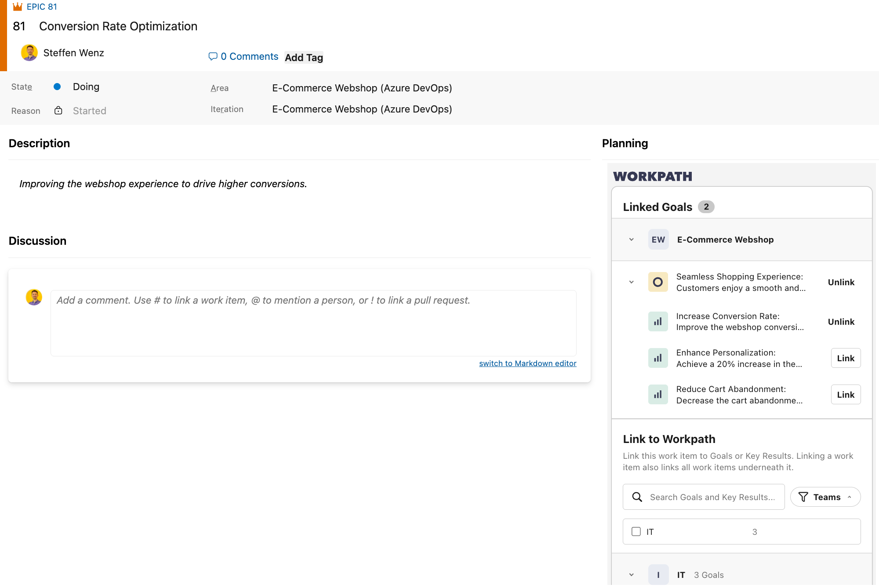Unlink the Increase Conversion Rate key result
879x588 pixels.
tap(841, 322)
